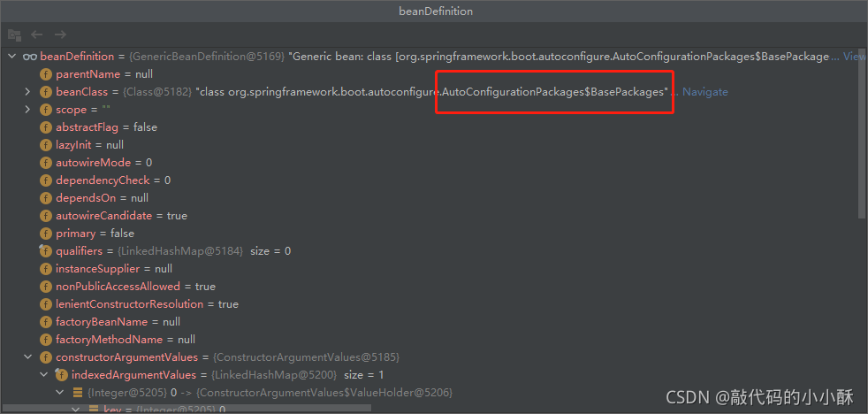Collapse the Integer@5205 map entry
This screenshot has width=868, height=414.
pos(61,393)
